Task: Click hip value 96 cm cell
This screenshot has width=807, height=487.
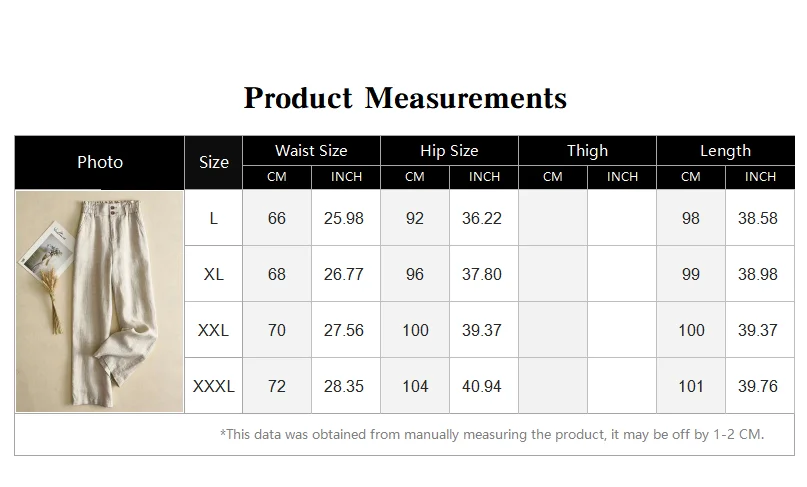Action: pos(415,274)
